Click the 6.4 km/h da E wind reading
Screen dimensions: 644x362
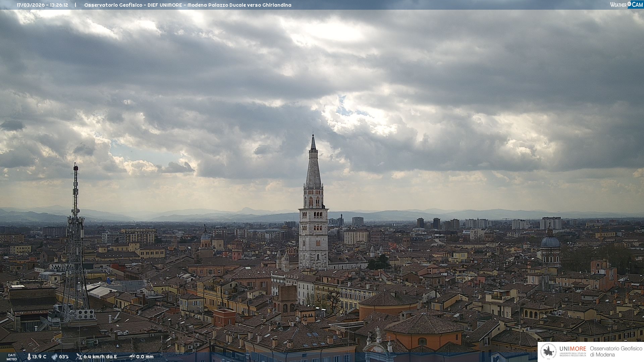[x=100, y=357]
